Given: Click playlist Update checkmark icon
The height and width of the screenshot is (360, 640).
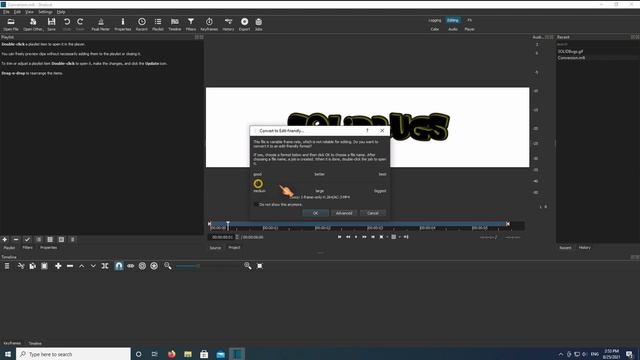Looking at the screenshot, I should (x=27, y=239).
